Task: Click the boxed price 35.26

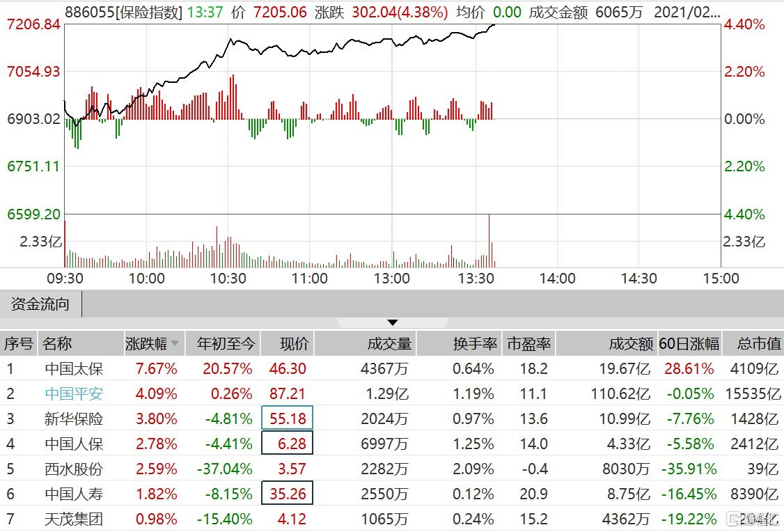Action: pyautogui.click(x=288, y=493)
